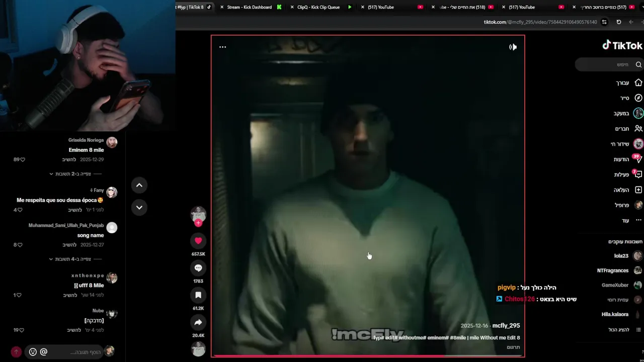
Task: Reply to Nube's sticker comment
Action: pyautogui.click(x=74, y=330)
